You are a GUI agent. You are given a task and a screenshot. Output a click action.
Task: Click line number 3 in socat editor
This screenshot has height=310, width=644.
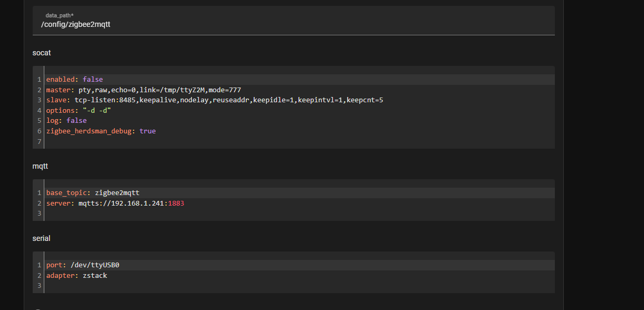[39, 100]
